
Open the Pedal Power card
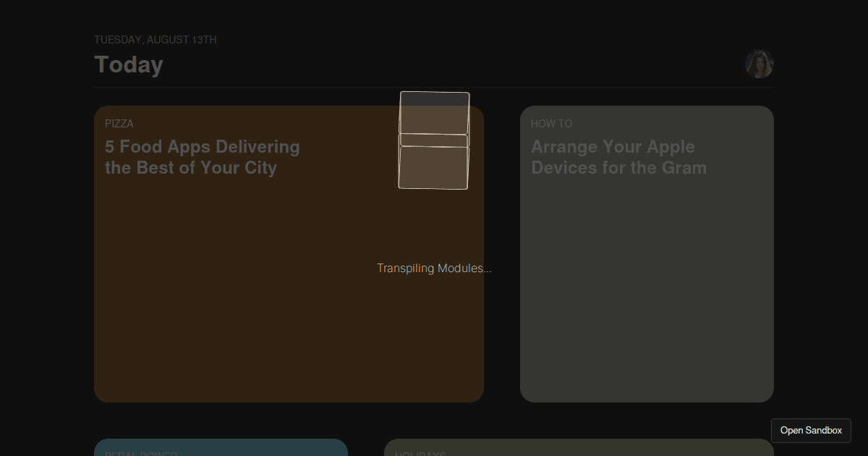pyautogui.click(x=221, y=448)
